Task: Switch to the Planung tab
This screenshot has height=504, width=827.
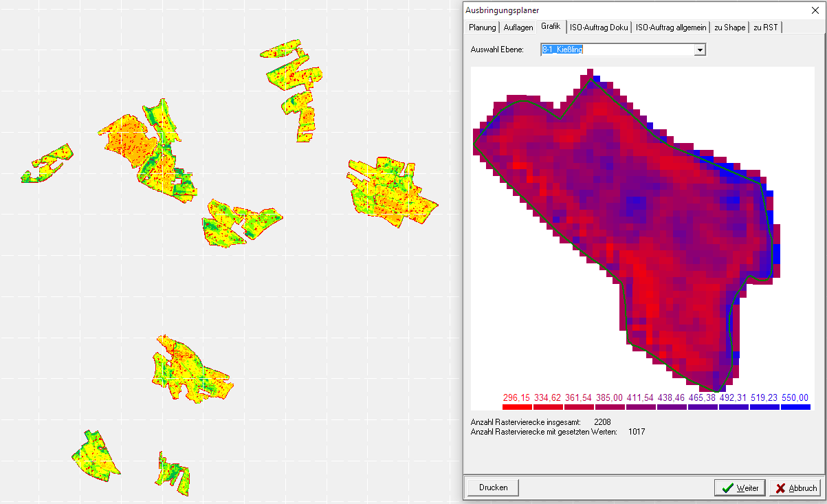Action: [x=482, y=28]
